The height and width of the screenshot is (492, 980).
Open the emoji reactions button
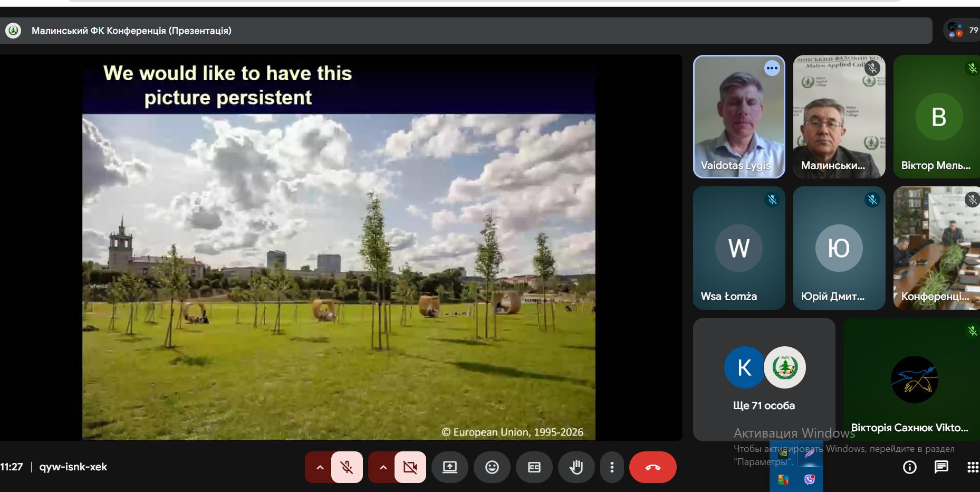click(x=492, y=467)
